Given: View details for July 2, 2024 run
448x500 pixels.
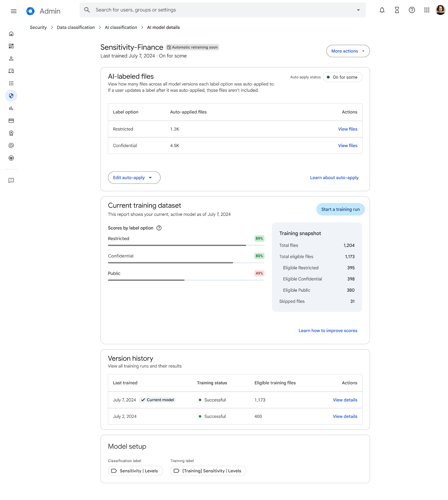Looking at the screenshot, I should (x=345, y=417).
